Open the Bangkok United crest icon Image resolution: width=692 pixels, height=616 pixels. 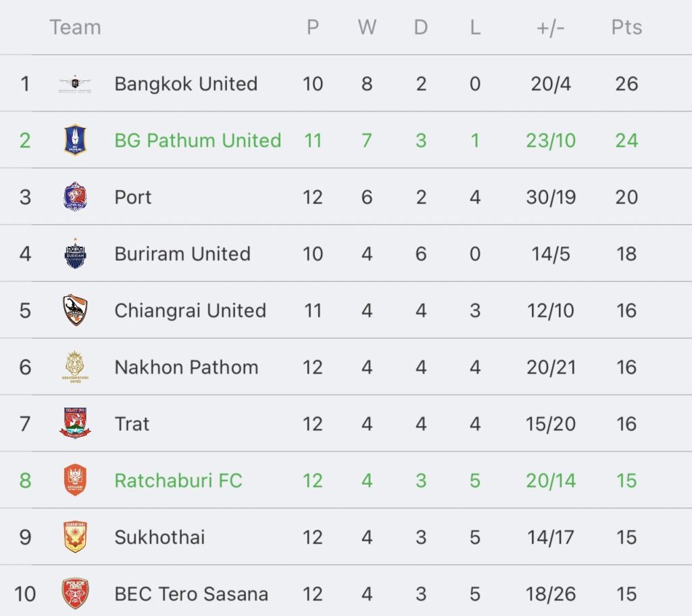[75, 84]
